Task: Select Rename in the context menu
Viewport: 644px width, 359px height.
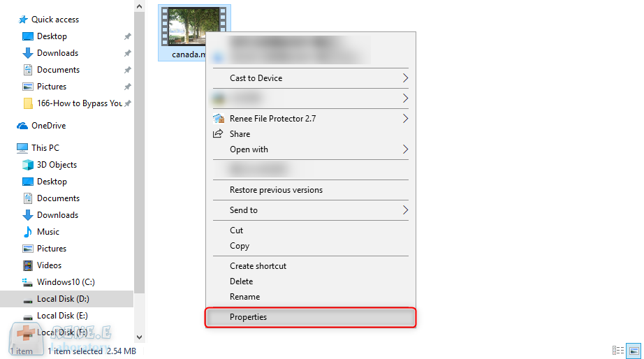Action: pos(244,297)
